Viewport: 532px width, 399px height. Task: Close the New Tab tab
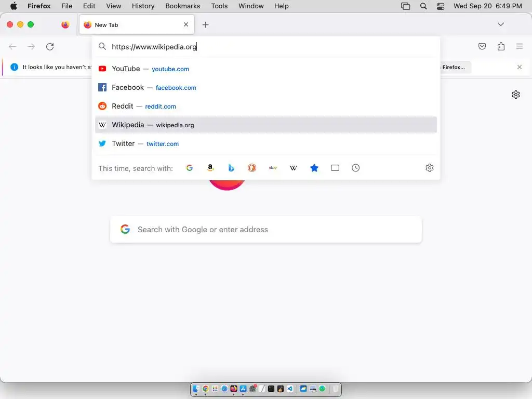point(186,24)
